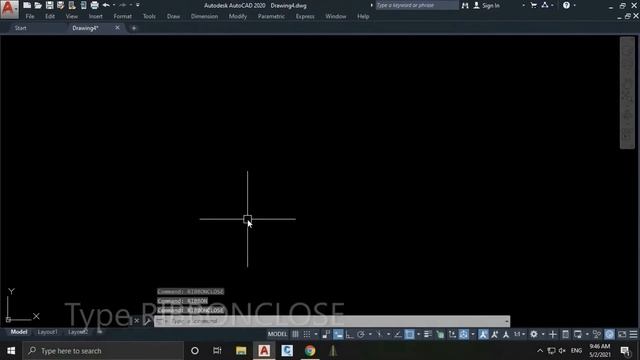Toggle Polar tracking circular icon

pos(361,334)
